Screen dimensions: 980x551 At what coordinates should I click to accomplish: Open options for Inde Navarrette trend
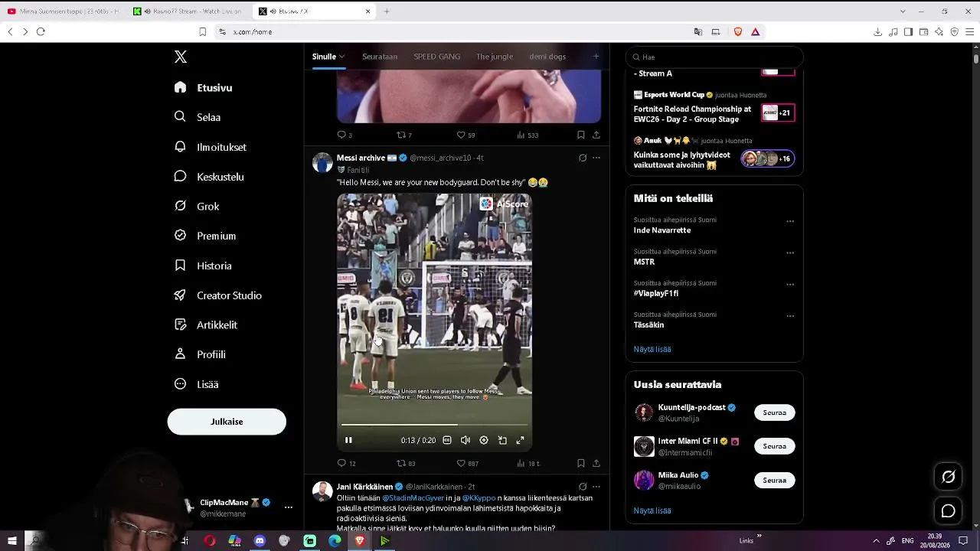790,222
